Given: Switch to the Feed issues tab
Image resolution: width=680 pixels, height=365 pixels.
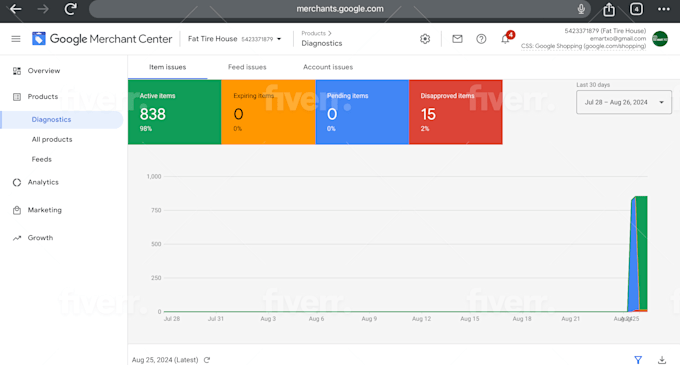Looking at the screenshot, I should tap(247, 67).
